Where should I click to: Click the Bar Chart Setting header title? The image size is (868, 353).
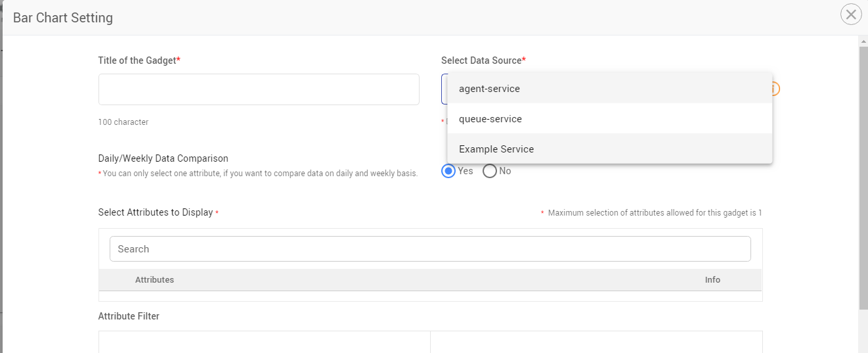63,18
